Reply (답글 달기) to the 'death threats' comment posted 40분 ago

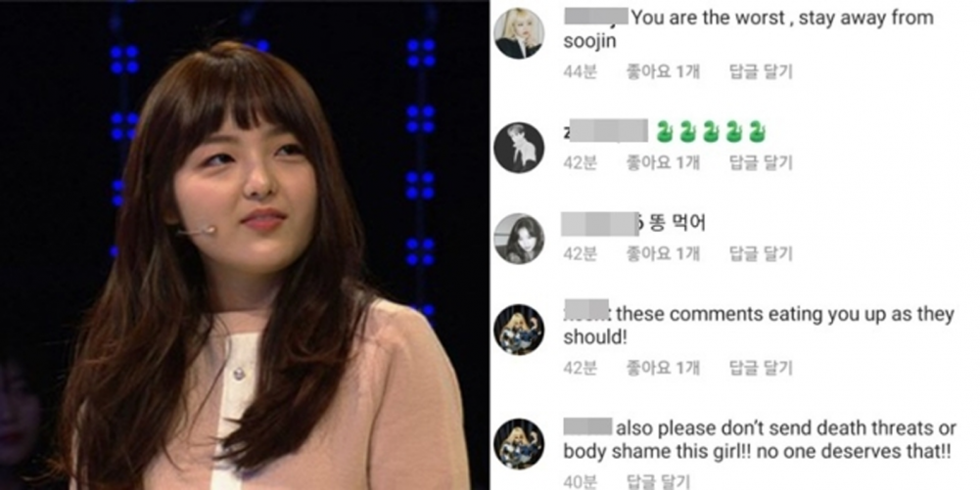658,481
